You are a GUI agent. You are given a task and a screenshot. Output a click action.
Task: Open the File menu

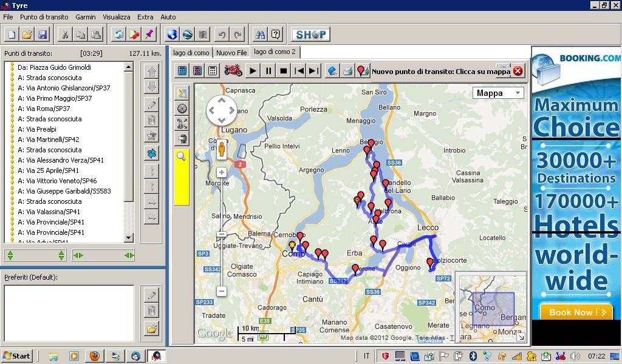coord(8,17)
